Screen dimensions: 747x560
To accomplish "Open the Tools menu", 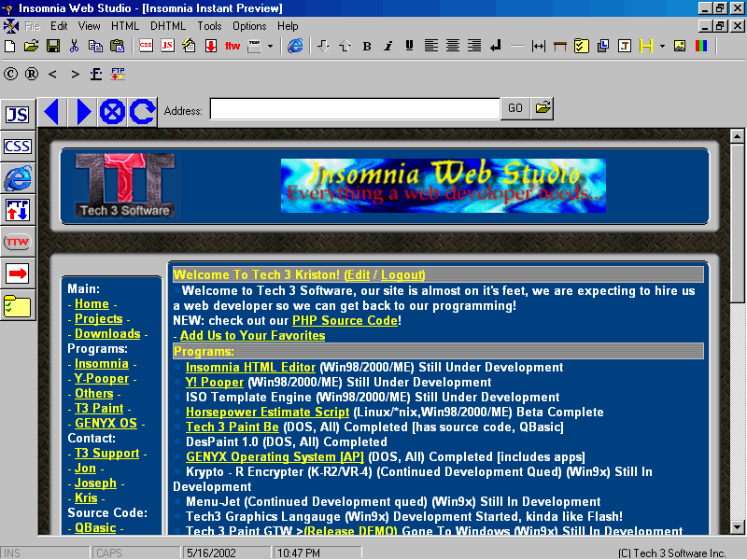I will (x=209, y=26).
